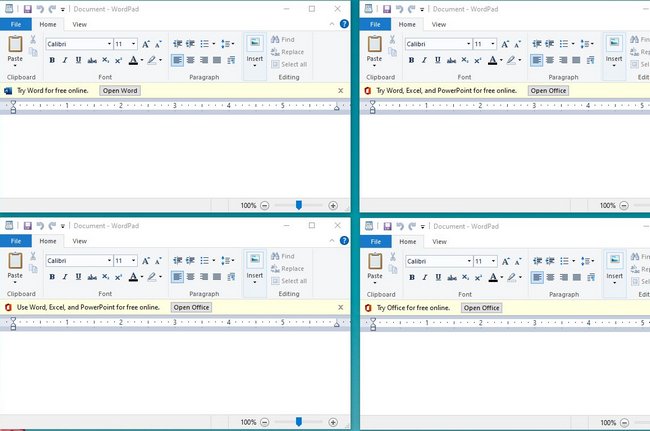The width and height of the screenshot is (650, 431).
Task: Click zoom out minus in 'Use Word, Excel' window
Action: point(264,422)
